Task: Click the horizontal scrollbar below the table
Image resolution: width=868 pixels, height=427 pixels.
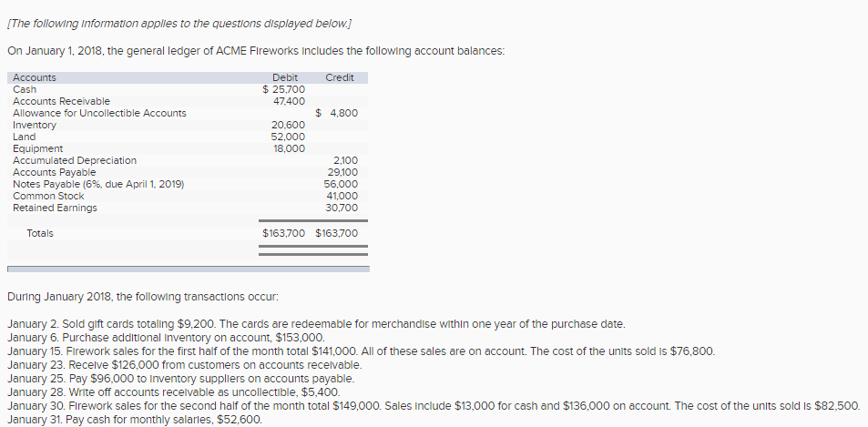Action: click(x=188, y=269)
